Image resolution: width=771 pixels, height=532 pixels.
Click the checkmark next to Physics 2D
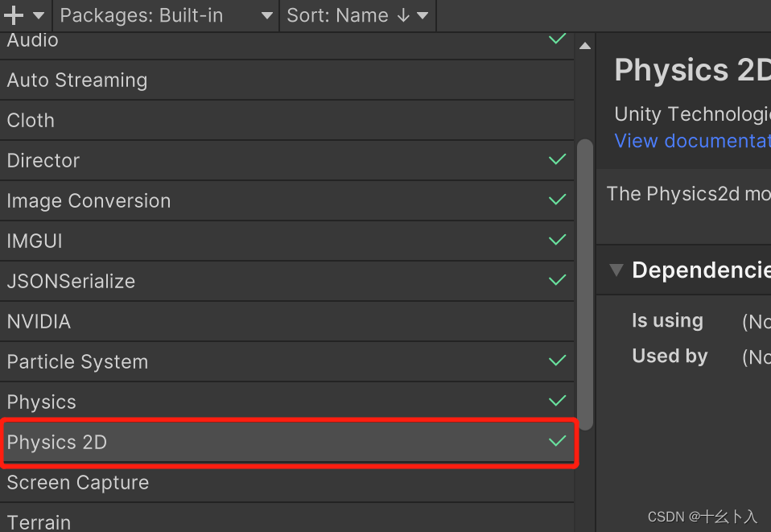tap(557, 441)
